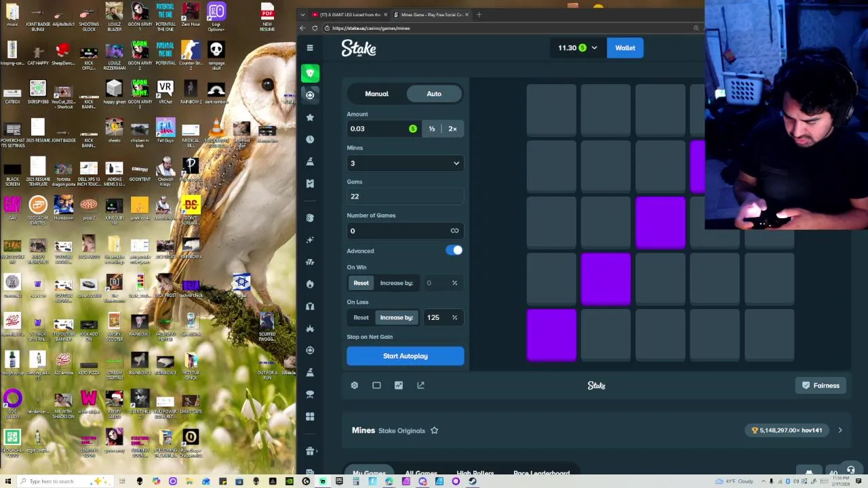Deselect the purple tile in fourth row
Image resolution: width=868 pixels, height=488 pixels.
click(x=606, y=279)
